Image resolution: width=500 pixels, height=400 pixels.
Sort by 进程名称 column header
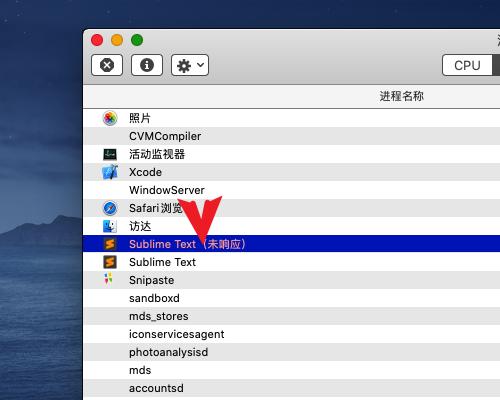[401, 96]
